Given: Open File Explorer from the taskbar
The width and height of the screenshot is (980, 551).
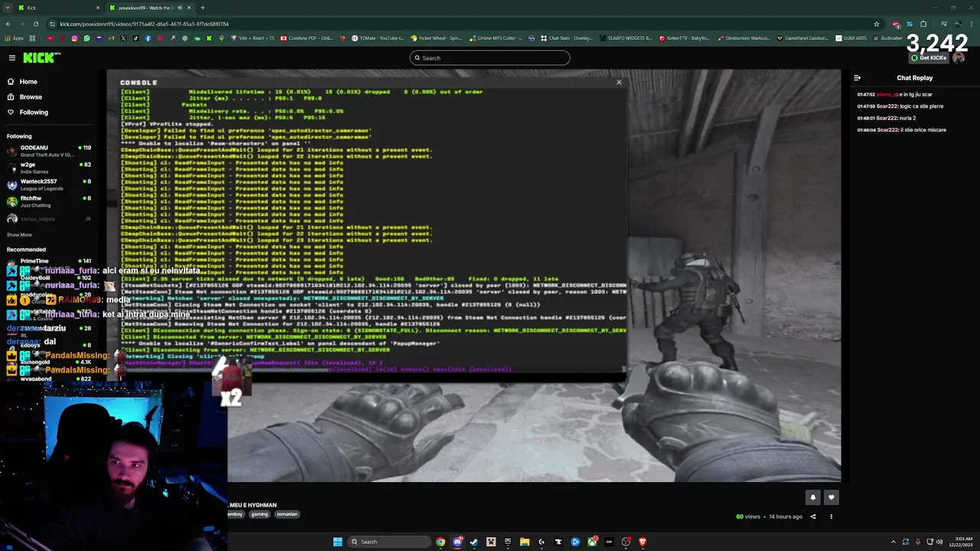Looking at the screenshot, I should coord(524,542).
